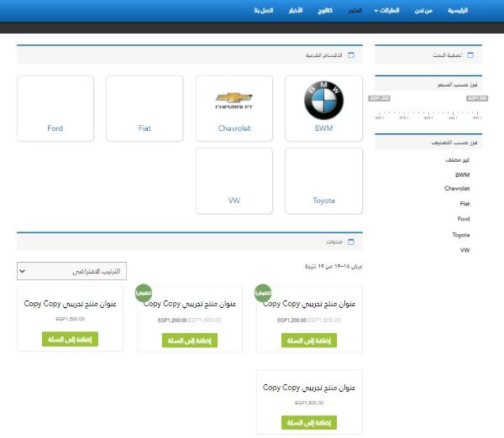Expand the الماركات brands menu arrow
504x438 pixels.
(x=375, y=11)
